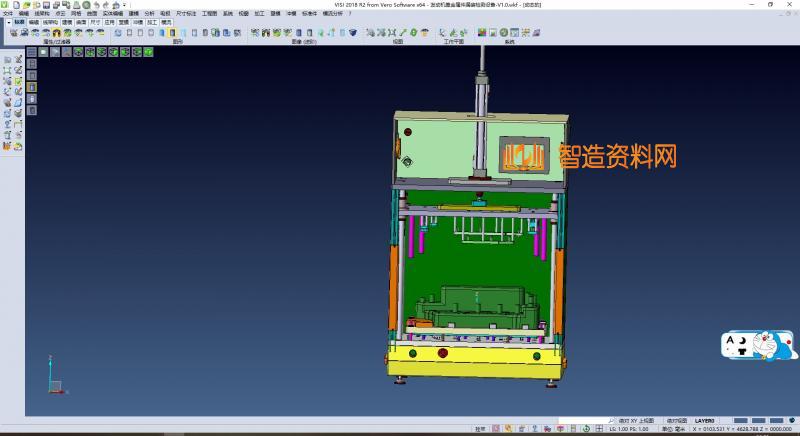Image resolution: width=800 pixels, height=436 pixels.
Task: Toggle the grid icon in bottom status bar
Action: (x=598, y=429)
